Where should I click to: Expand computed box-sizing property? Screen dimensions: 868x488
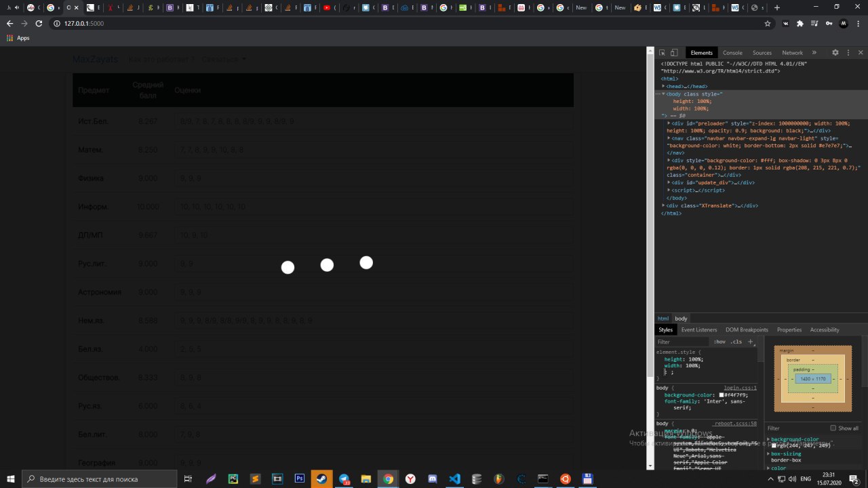768,453
